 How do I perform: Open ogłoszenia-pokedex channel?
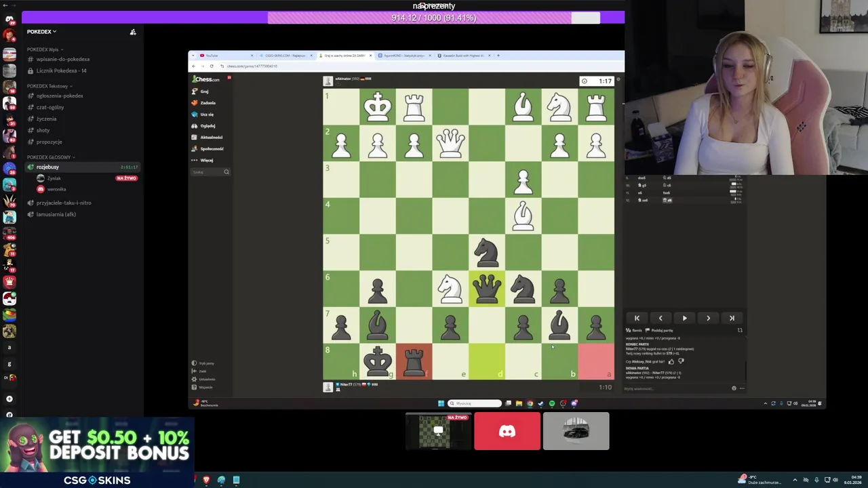60,96
